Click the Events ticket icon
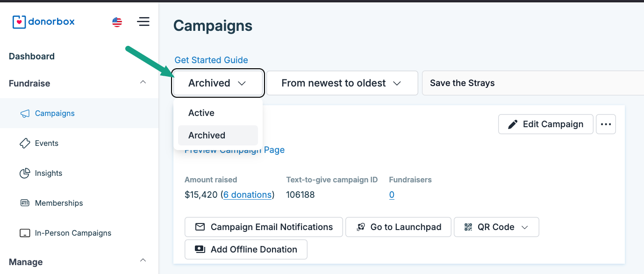This screenshot has height=274, width=644. 25,144
